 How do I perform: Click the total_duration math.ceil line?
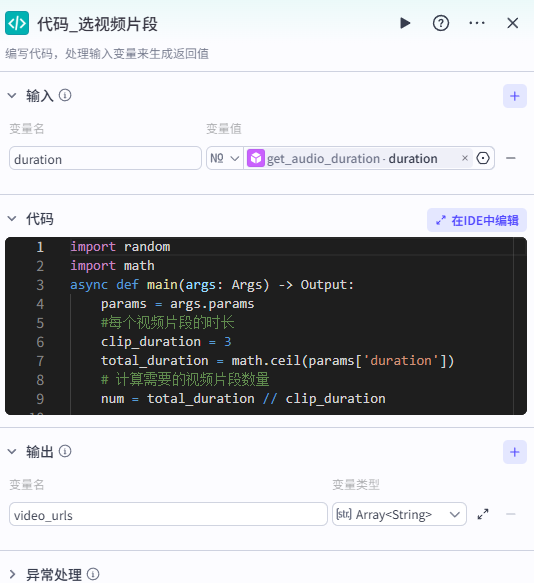[277, 361]
